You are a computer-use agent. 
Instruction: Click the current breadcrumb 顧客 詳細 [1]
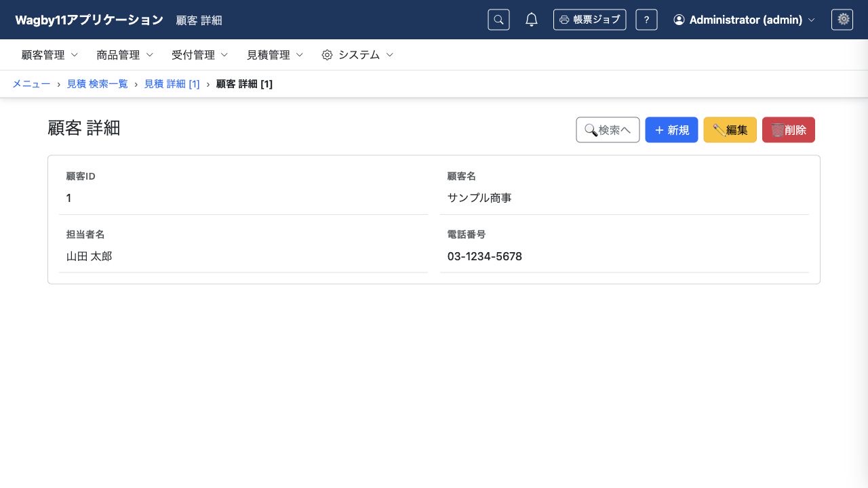[x=244, y=84]
